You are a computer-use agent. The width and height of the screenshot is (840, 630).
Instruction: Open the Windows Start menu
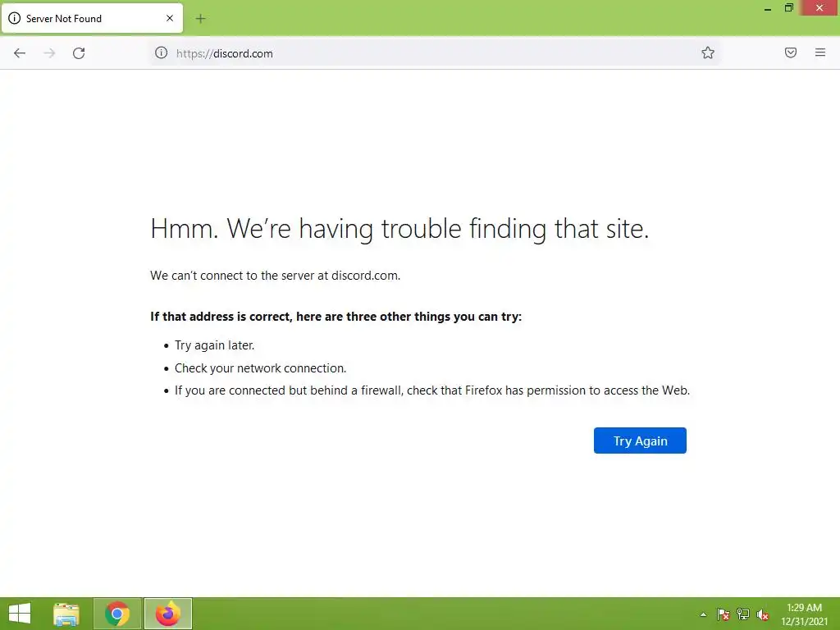(20, 614)
